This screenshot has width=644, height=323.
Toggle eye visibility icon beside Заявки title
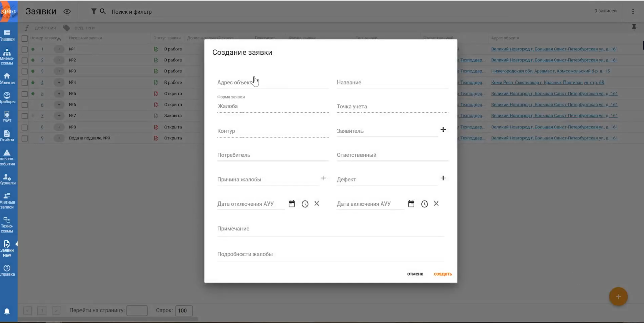coord(67,12)
